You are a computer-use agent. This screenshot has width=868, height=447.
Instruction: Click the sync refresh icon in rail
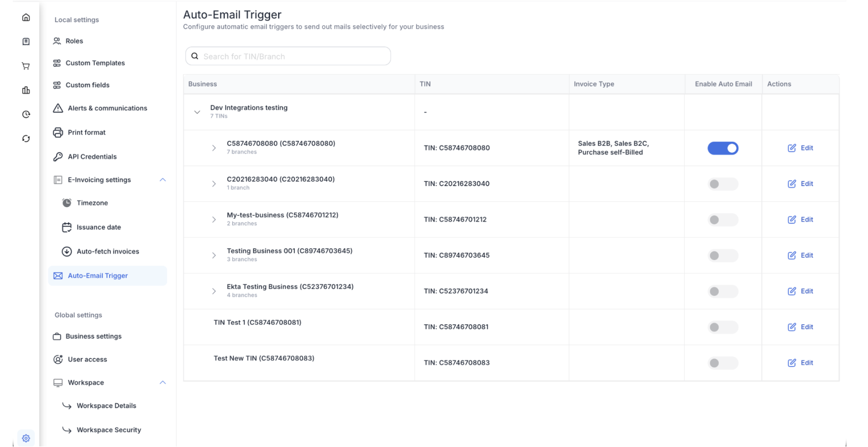pos(26,139)
